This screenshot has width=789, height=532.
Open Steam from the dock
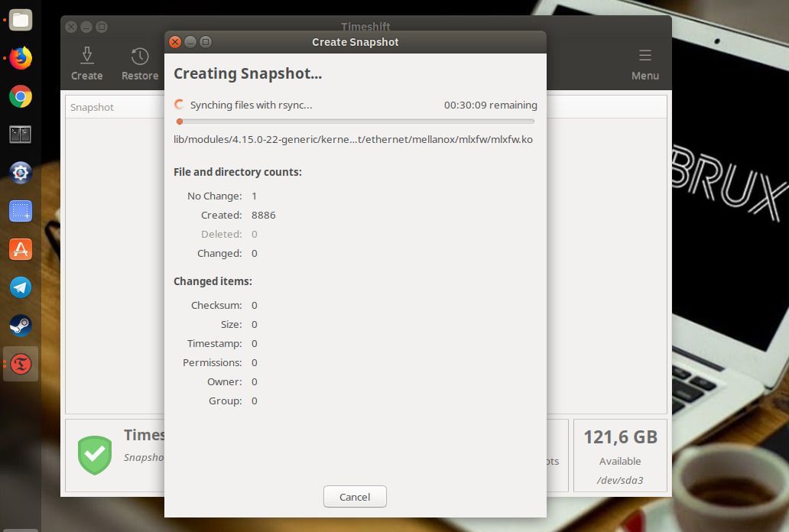pos(20,325)
